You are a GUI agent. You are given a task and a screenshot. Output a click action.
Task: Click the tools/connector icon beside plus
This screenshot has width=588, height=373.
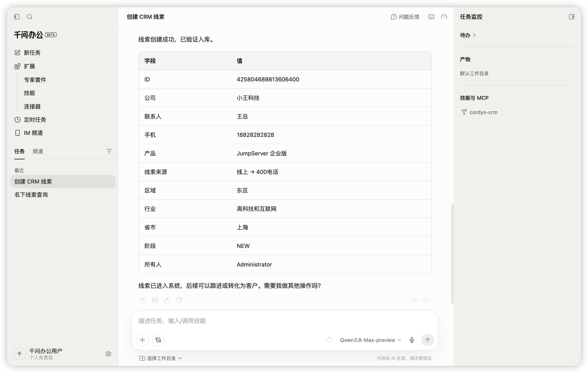(x=158, y=340)
